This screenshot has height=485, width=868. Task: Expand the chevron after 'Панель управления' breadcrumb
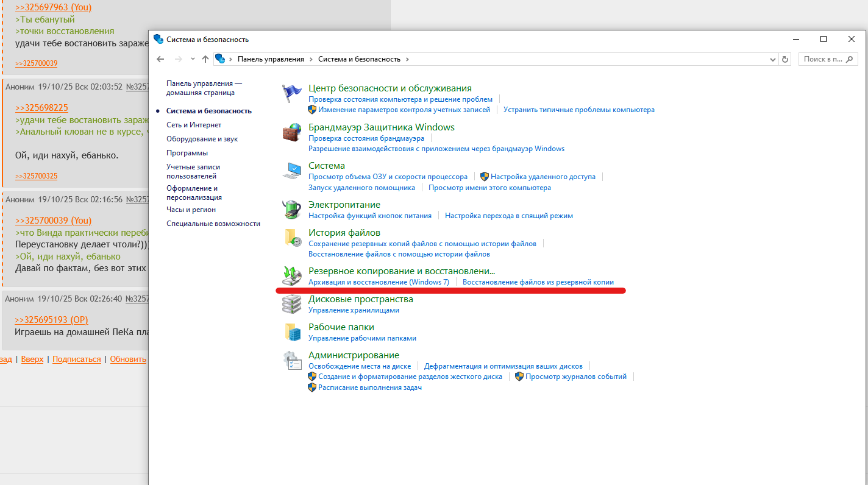(x=311, y=59)
